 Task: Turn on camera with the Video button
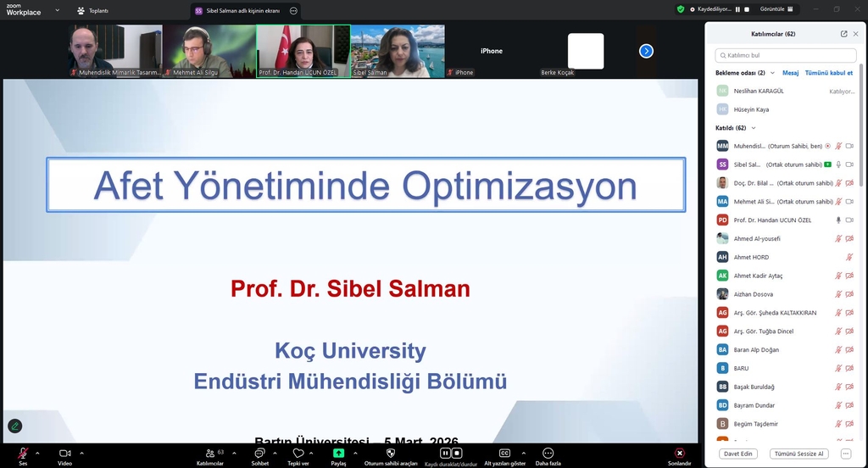pyautogui.click(x=64, y=454)
